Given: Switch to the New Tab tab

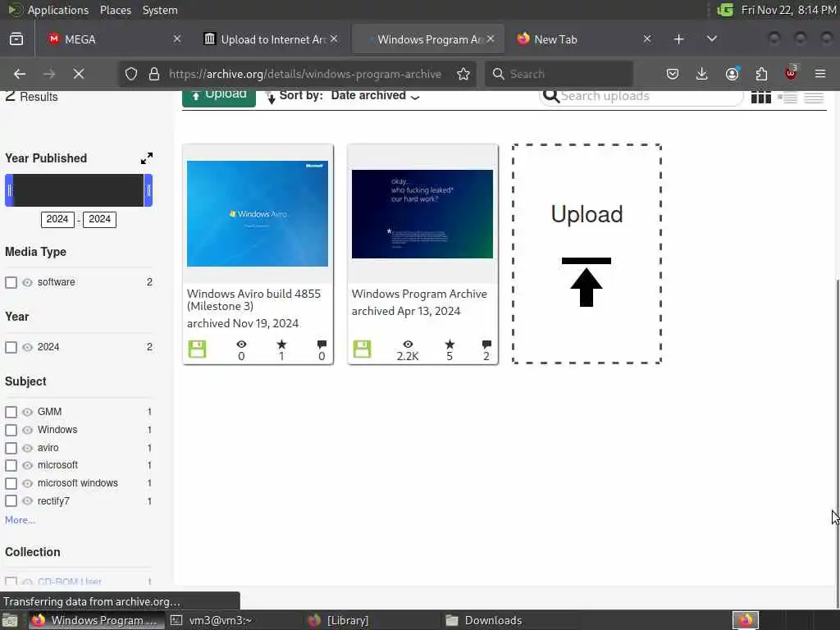Looking at the screenshot, I should [584, 39].
